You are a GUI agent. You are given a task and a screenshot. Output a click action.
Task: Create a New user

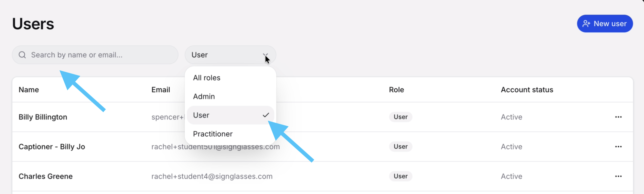(x=605, y=24)
